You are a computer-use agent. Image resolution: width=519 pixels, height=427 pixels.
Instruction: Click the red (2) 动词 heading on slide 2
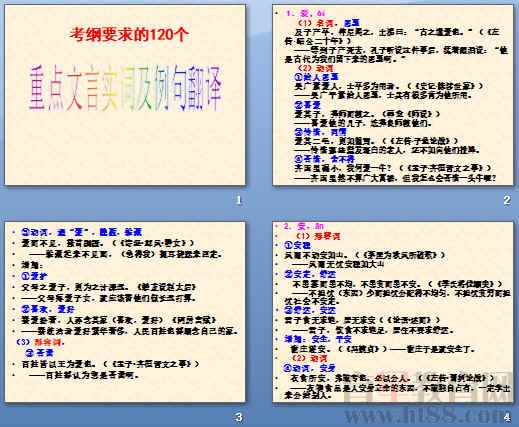click(x=315, y=68)
